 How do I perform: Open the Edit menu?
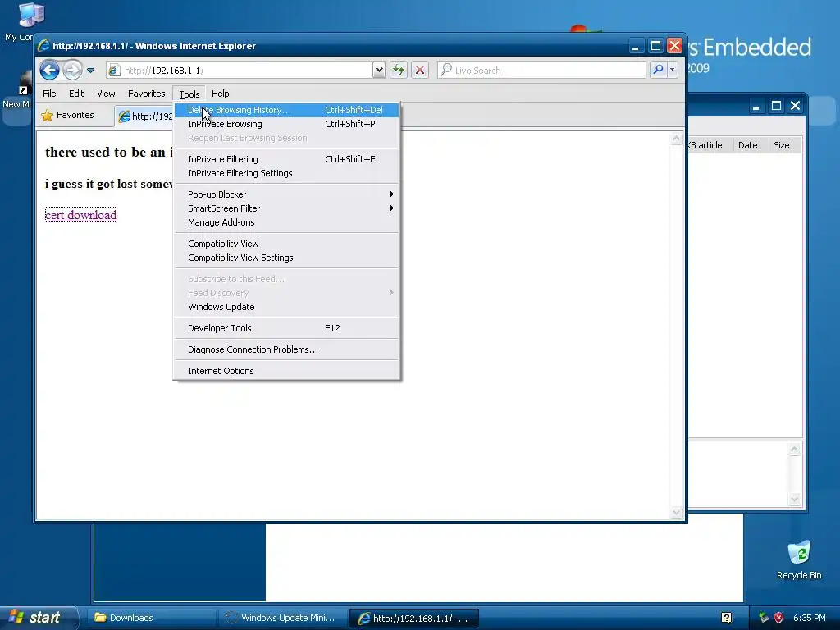(x=76, y=94)
